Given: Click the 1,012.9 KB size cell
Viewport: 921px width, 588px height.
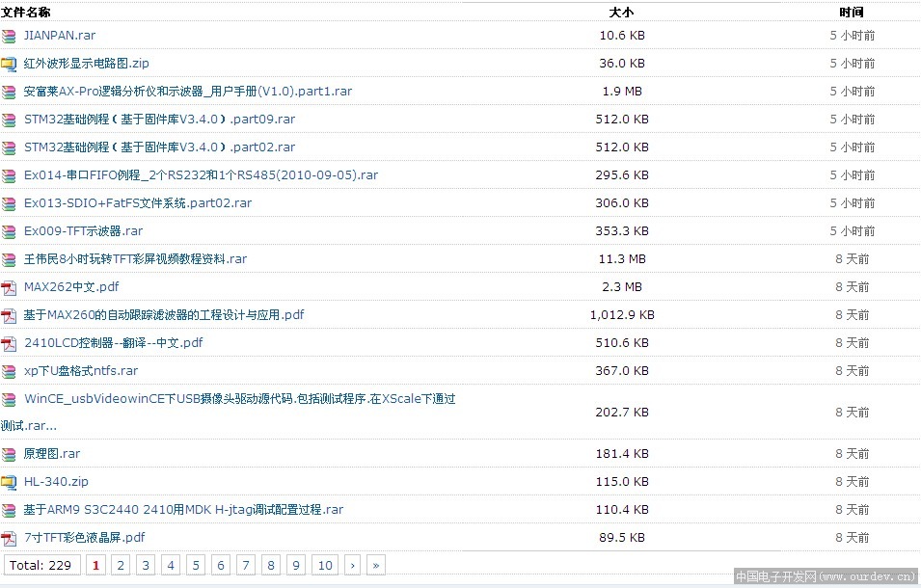Looking at the screenshot, I should (x=622, y=315).
